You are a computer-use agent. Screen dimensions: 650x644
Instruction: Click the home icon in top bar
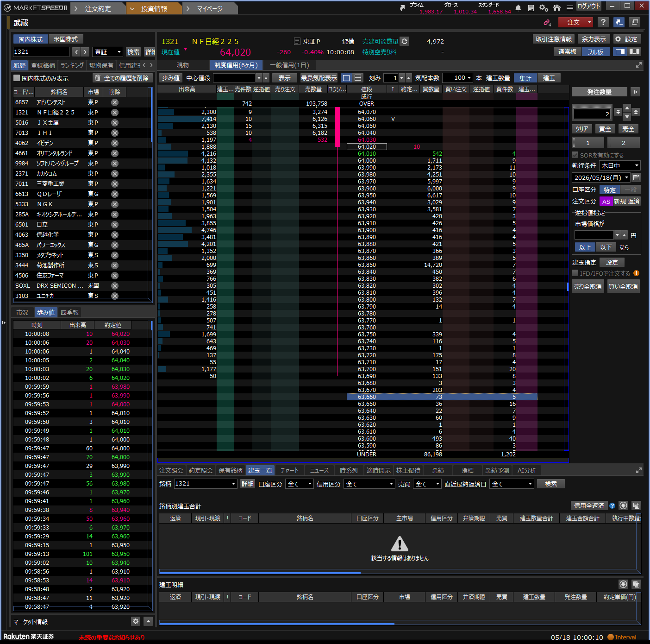coord(557,8)
